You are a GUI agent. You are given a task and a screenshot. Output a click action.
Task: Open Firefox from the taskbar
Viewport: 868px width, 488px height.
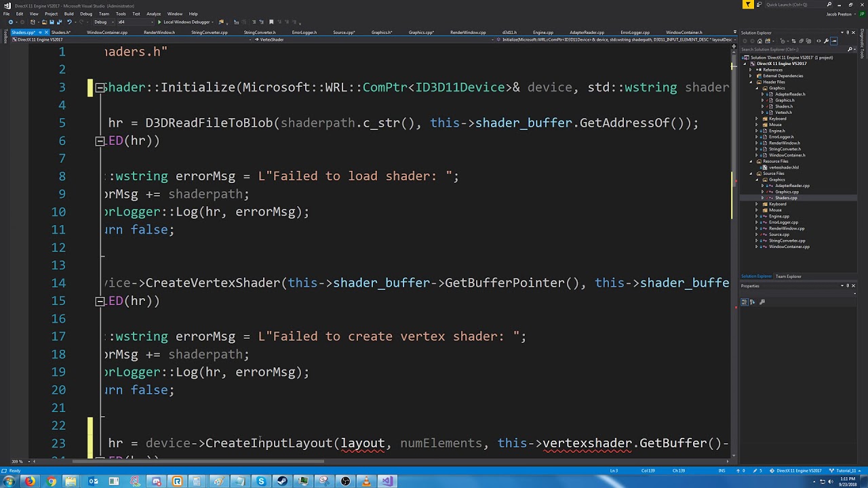[x=30, y=481]
